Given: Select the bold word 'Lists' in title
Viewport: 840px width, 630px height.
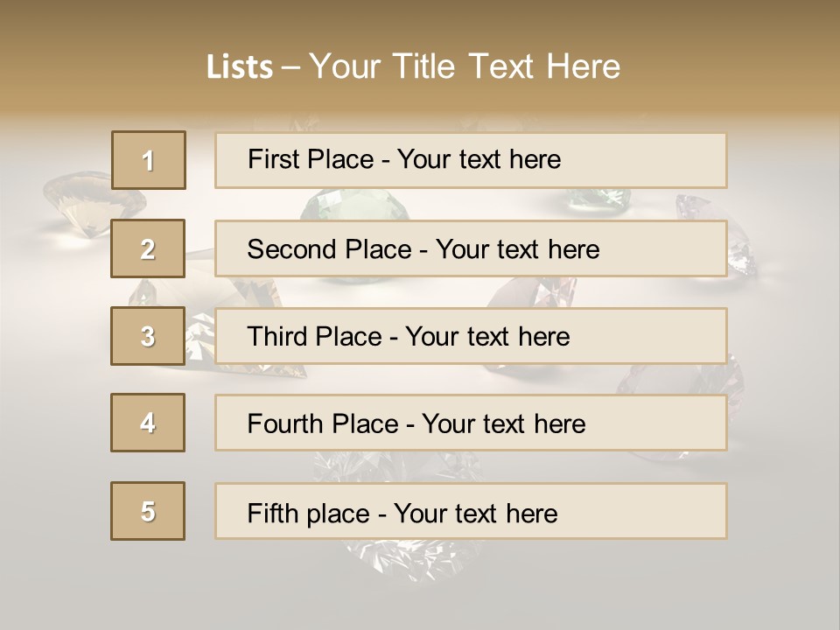Looking at the screenshot, I should click(x=240, y=67).
